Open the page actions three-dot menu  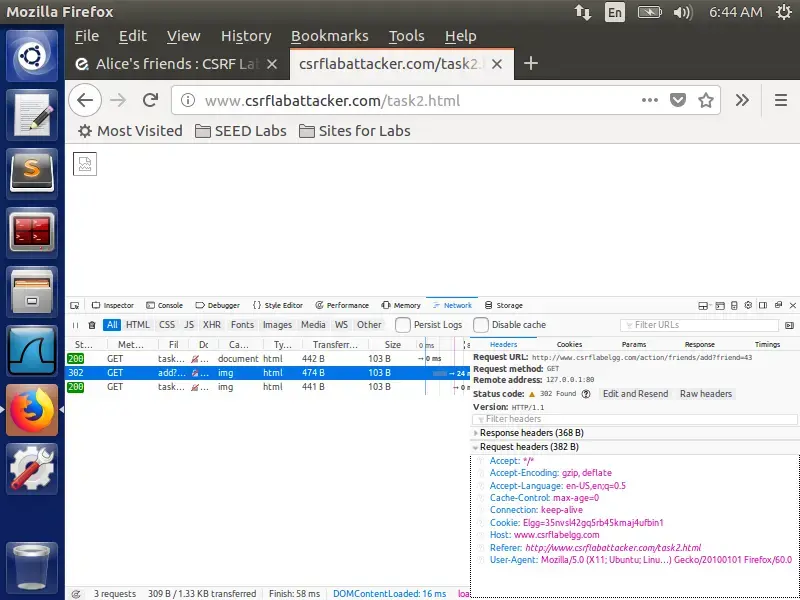pyautogui.click(x=649, y=101)
